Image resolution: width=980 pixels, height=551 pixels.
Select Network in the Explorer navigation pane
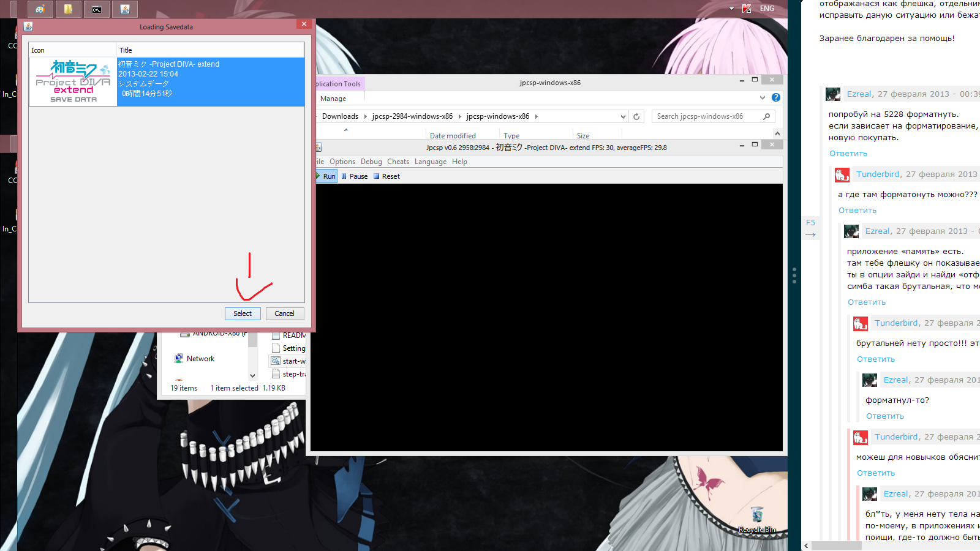click(200, 359)
